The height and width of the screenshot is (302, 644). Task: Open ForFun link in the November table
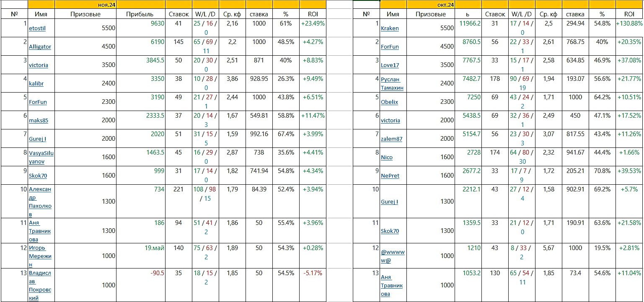[38, 102]
